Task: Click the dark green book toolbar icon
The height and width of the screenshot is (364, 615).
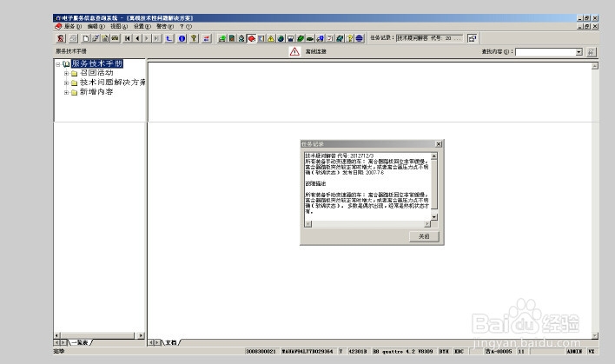Action: [x=232, y=38]
